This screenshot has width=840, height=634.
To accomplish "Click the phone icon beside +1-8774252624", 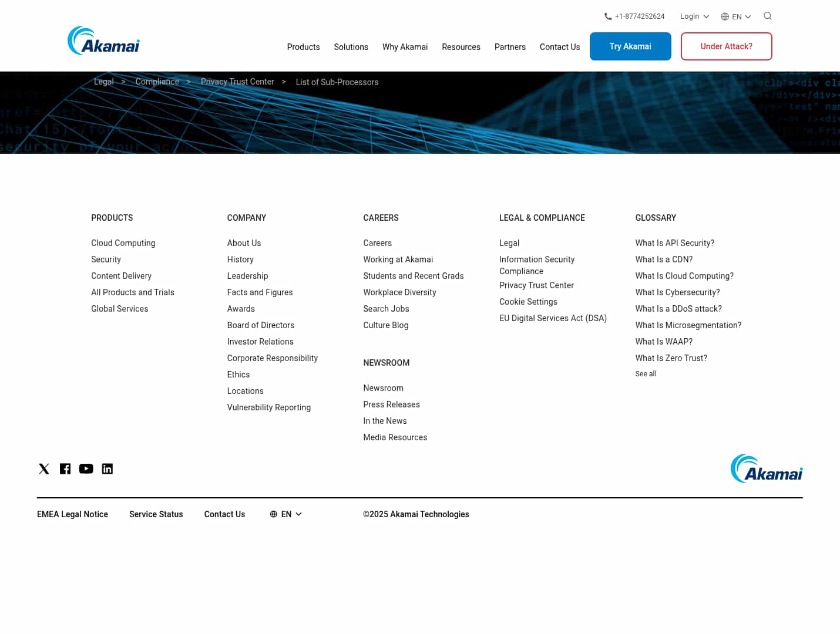I will tap(608, 16).
